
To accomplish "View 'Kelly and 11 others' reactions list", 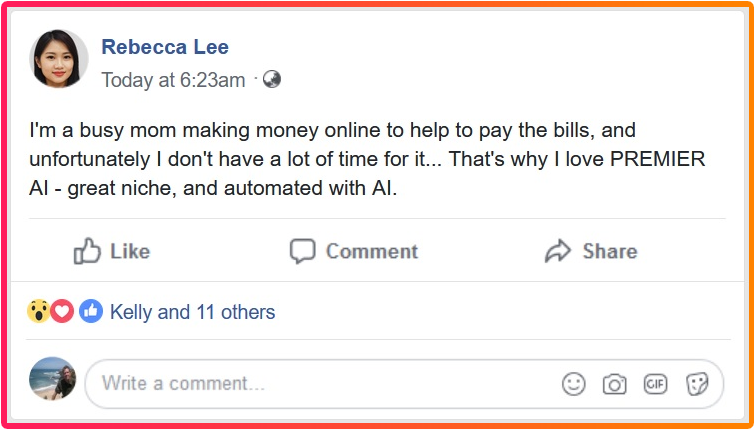I will coord(192,312).
